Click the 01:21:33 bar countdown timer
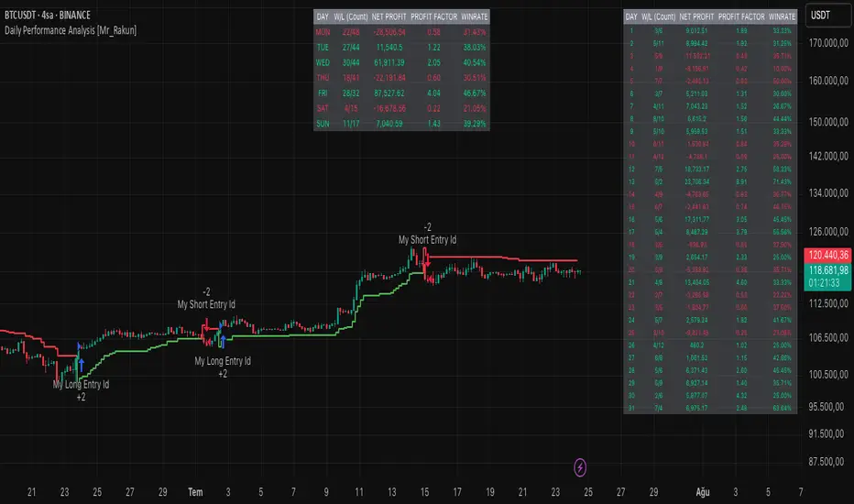 (x=827, y=285)
